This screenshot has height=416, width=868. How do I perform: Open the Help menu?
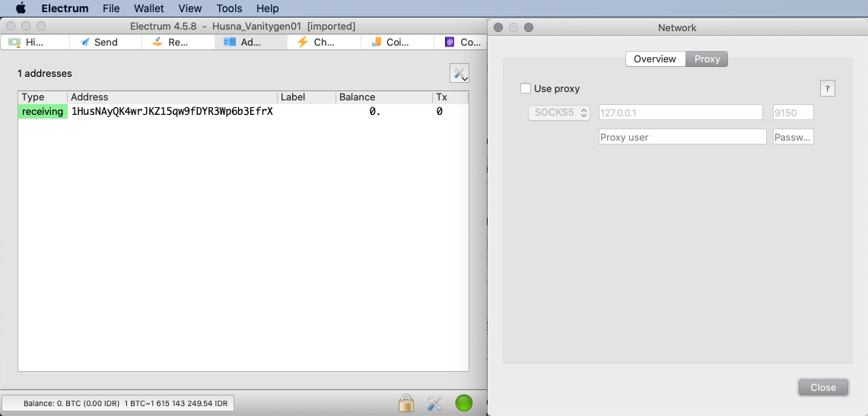coord(267,8)
